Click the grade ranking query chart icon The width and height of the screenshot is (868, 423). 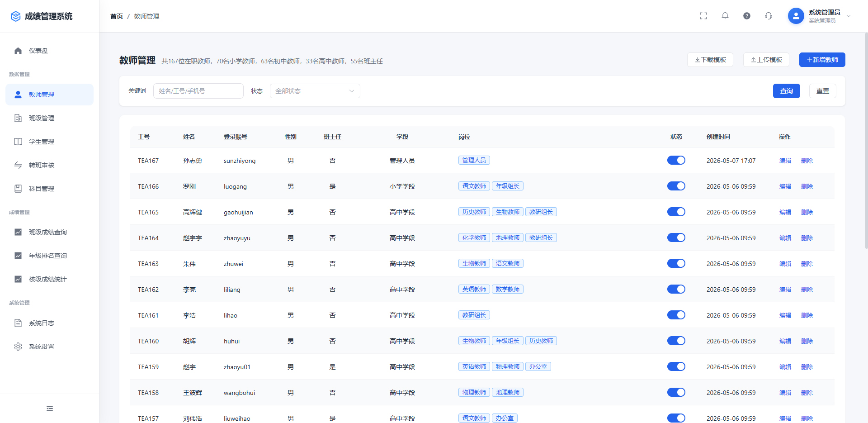pos(18,256)
